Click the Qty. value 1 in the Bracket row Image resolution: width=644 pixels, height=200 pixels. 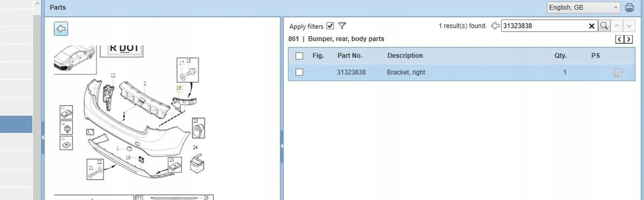pyautogui.click(x=565, y=72)
